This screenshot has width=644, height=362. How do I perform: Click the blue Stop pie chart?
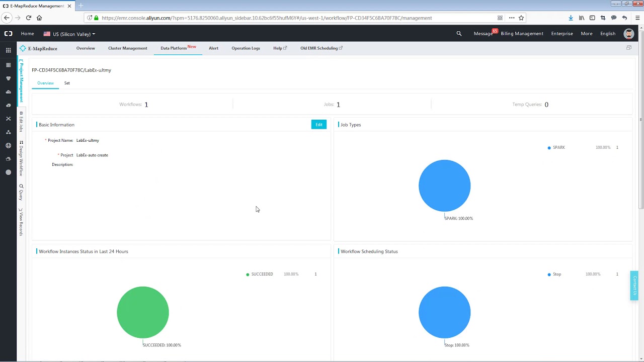[x=445, y=313]
